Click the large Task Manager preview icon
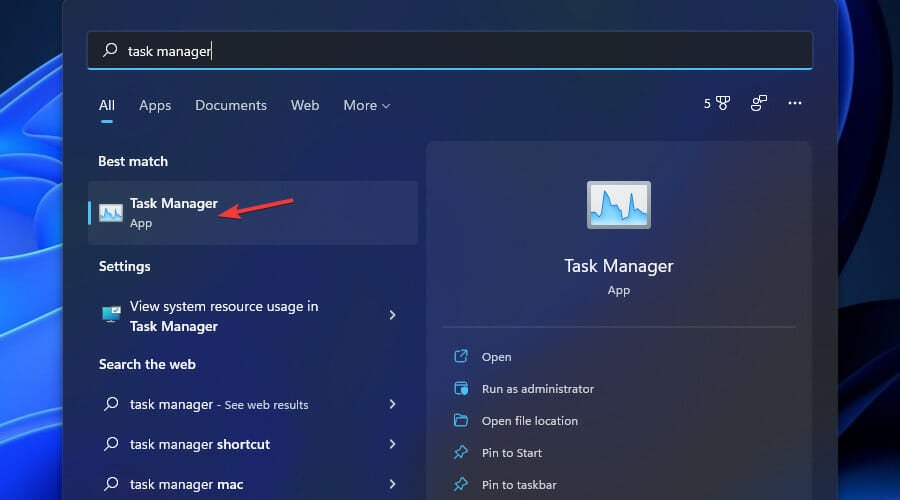The width and height of the screenshot is (900, 500). pyautogui.click(x=619, y=205)
